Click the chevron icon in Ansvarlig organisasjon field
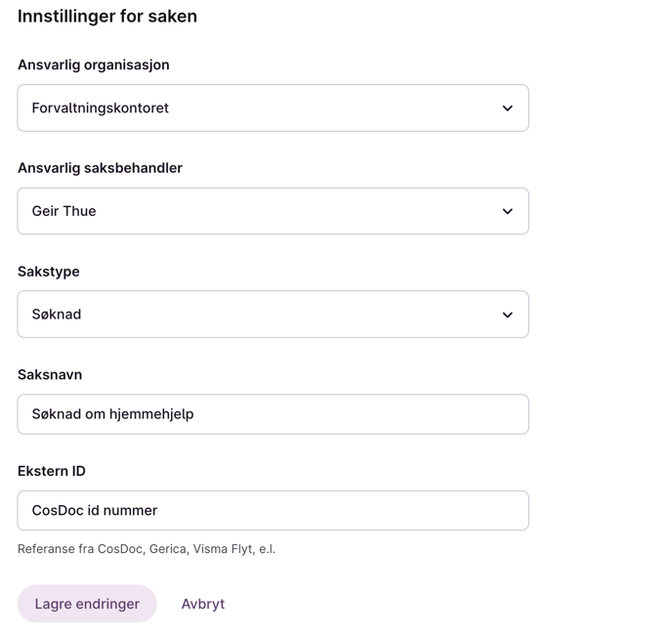The width and height of the screenshot is (672, 637). 508,108
